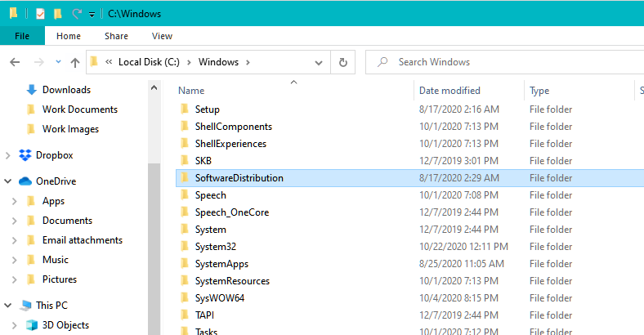Expand the Email attachments folder node

click(x=15, y=240)
